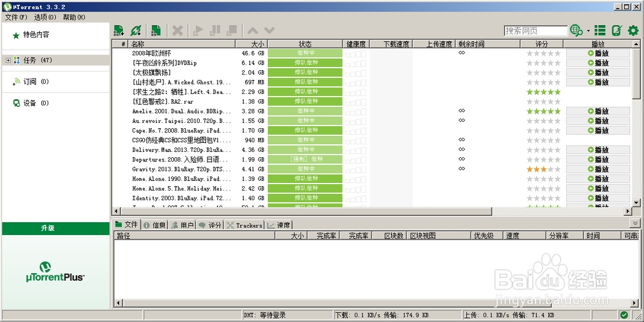Click the 下载 speed status bar entry
Viewport: 644px width, 322px height.
click(397, 316)
